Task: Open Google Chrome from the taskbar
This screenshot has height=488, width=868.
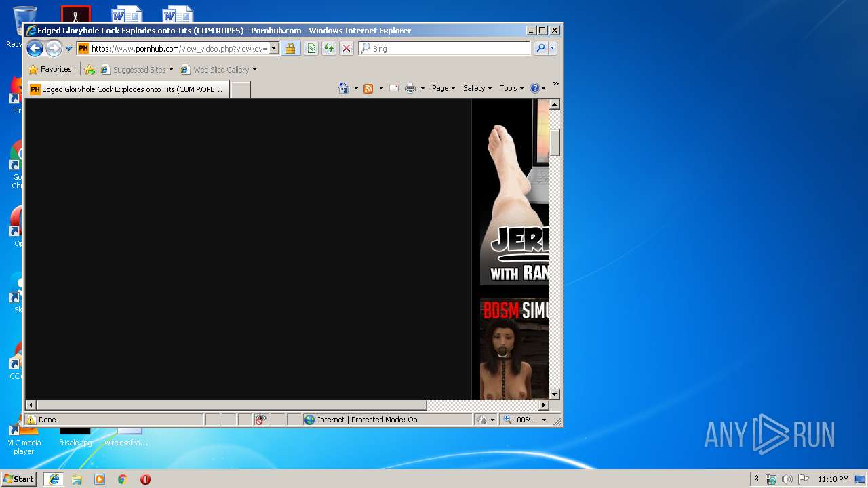Action: pos(123,479)
